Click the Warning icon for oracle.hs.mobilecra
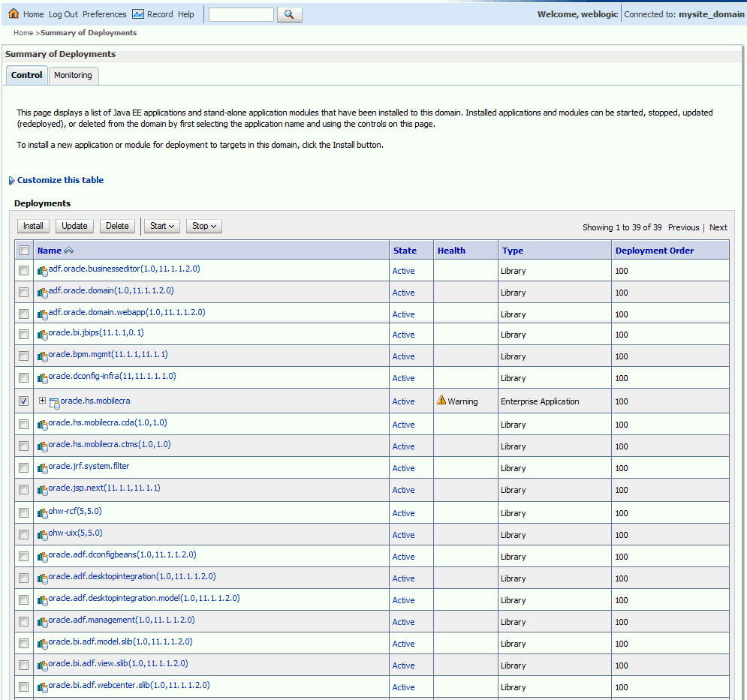 [441, 401]
